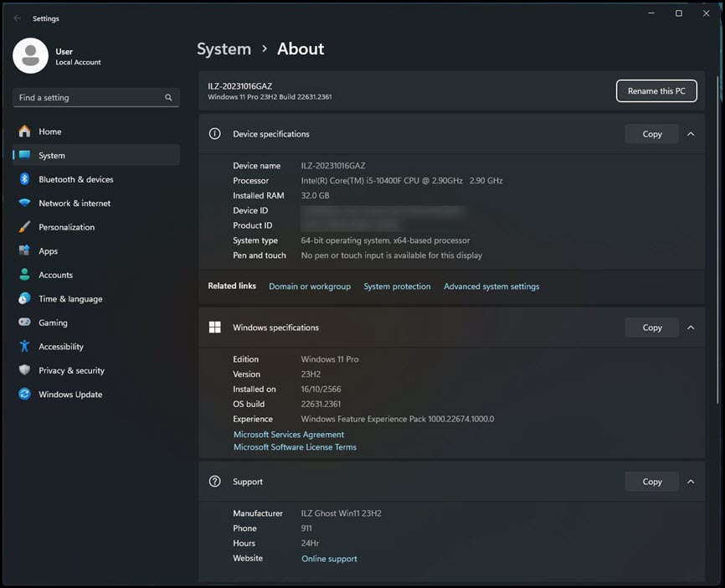This screenshot has height=588, width=725.
Task: Go to Apps settings
Action: click(x=96, y=250)
